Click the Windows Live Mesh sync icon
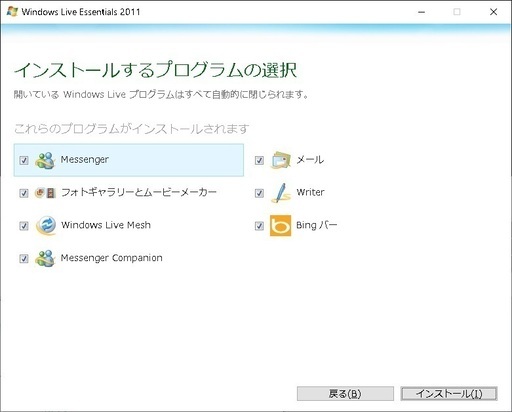Viewport: 512px width, 412px height. (46, 226)
